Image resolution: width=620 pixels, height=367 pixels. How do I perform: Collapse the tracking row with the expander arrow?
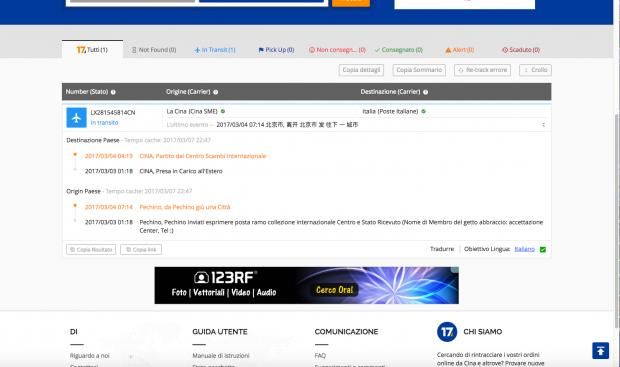point(543,125)
